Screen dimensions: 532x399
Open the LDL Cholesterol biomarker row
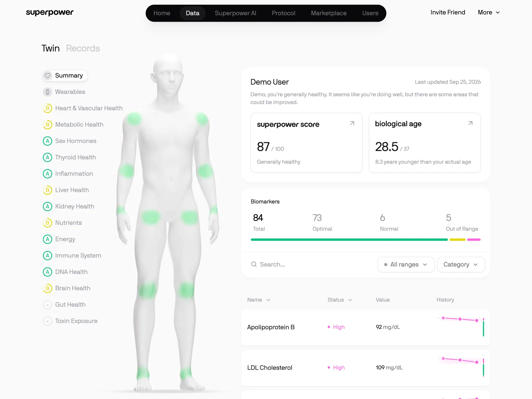point(366,368)
